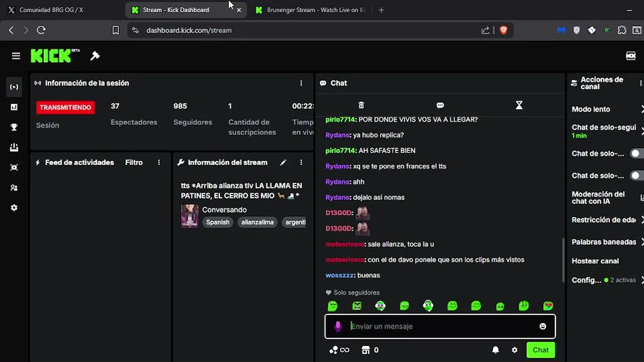
Task: Reload the page in the browser
Action: tap(41, 30)
